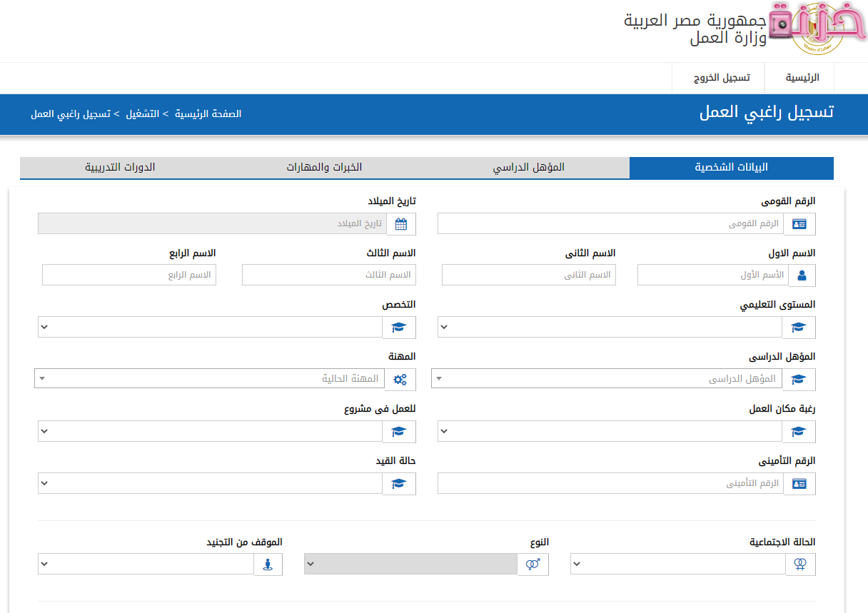Click the gears icon beside المهنة field

(400, 379)
